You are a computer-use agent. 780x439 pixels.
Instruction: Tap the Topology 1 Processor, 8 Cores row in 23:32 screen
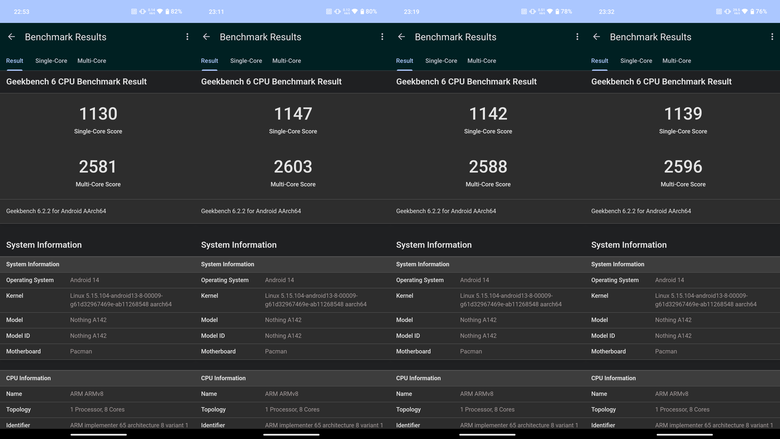(x=682, y=410)
